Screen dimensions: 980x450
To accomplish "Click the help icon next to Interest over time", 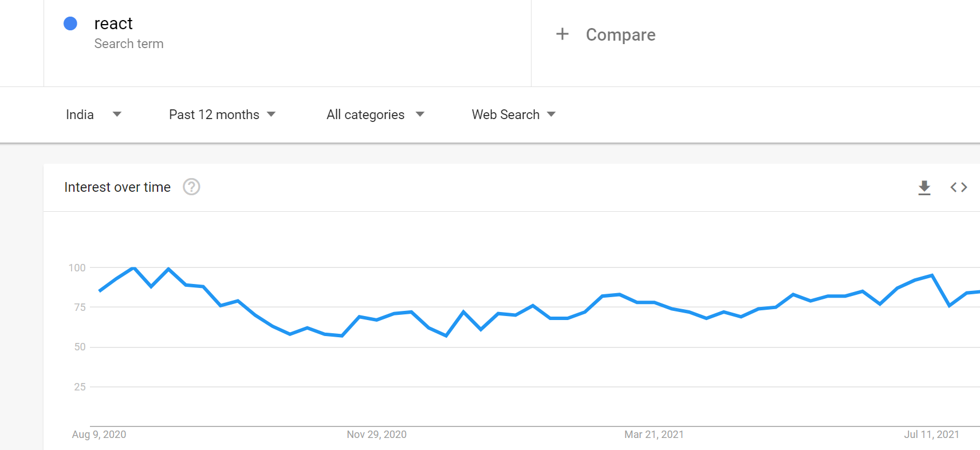I will tap(192, 187).
